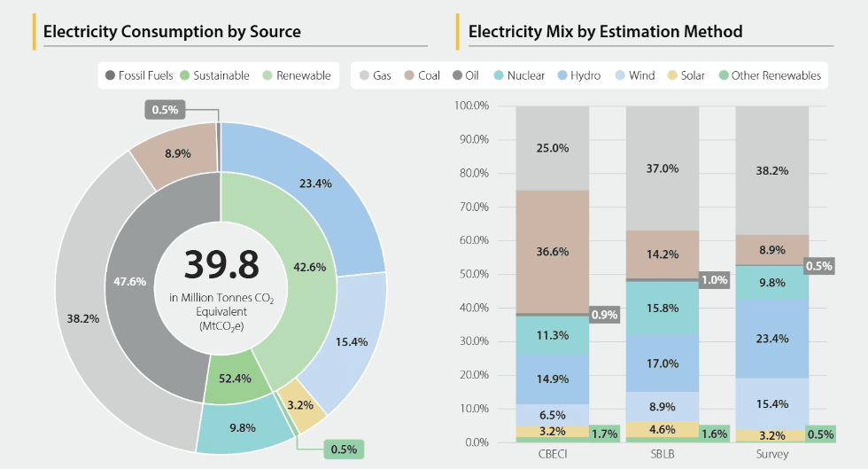
Task: Select the CBECI axis label
Action: pos(553,454)
